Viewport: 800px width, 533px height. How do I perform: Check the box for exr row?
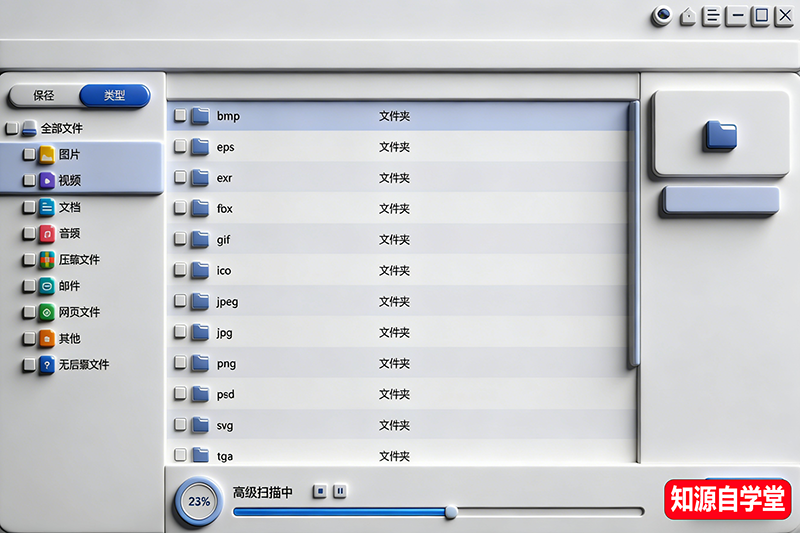click(x=180, y=176)
